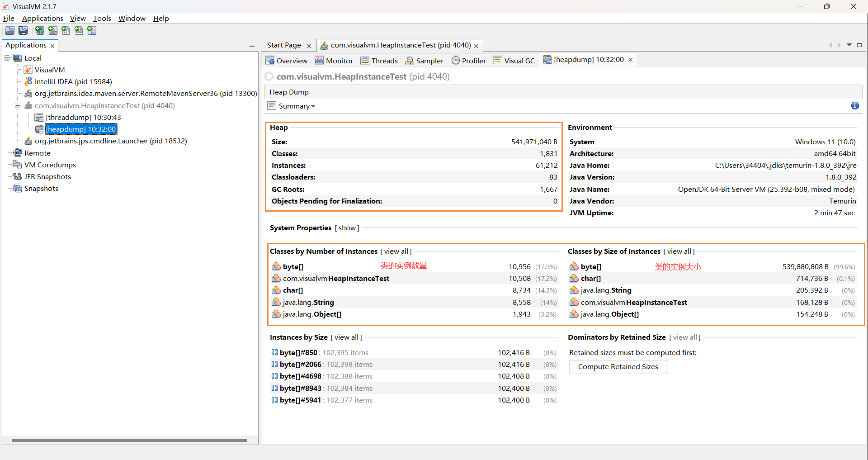Click the Local computer icon in tree
Image resolution: width=868 pixels, height=460 pixels.
tap(18, 58)
